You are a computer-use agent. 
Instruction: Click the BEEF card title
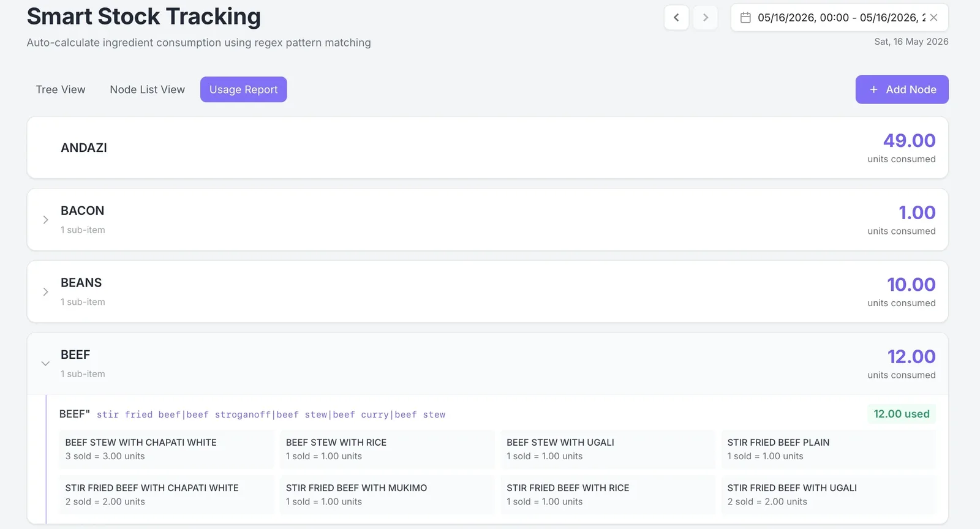coord(75,355)
